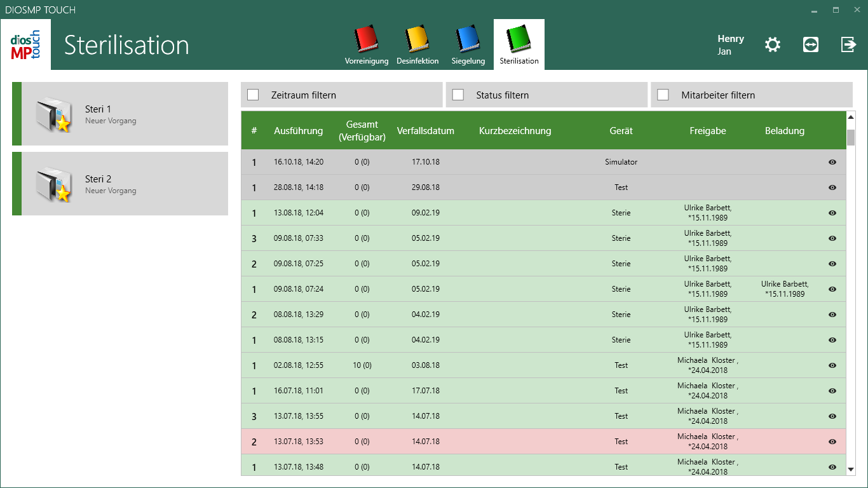
Task: Open the yellow Desinfektion book icon
Action: click(417, 39)
